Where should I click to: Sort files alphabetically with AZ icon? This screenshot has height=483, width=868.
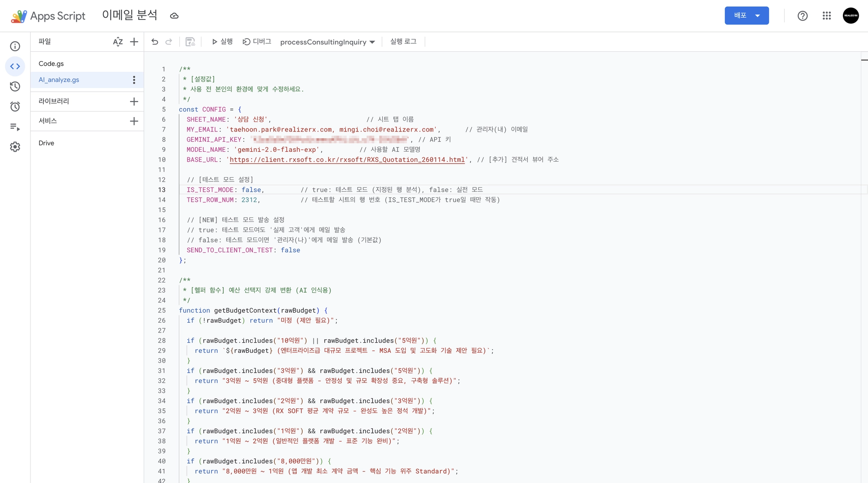coord(118,42)
